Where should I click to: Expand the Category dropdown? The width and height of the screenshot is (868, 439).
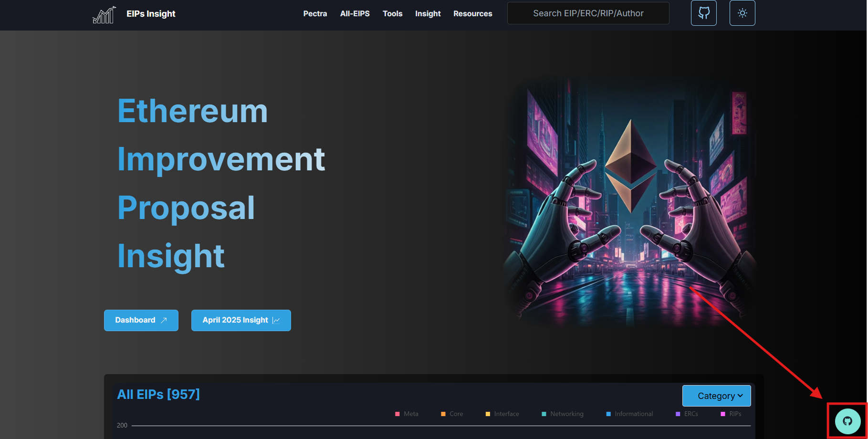coord(716,396)
